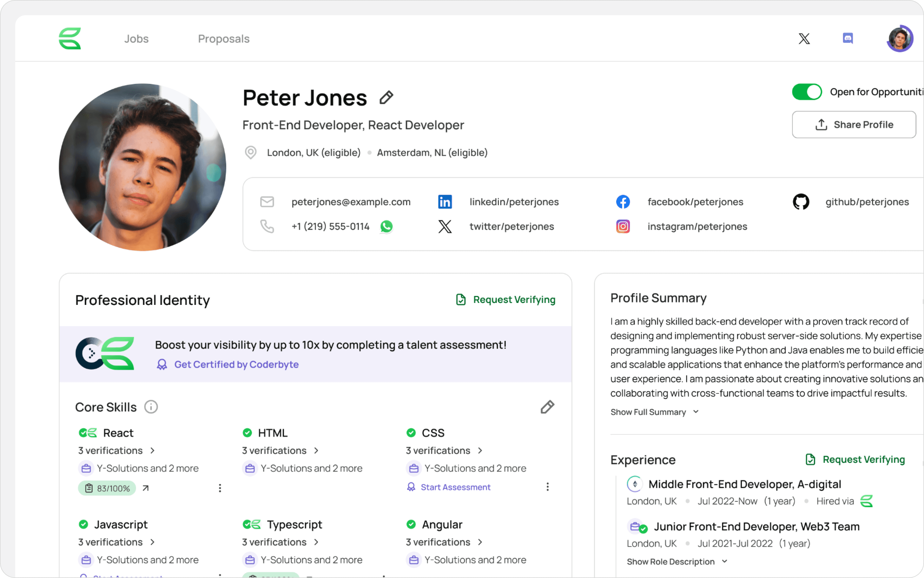Click Amsterdam, NL (eligible) location text
Viewport: 924px width, 578px height.
pos(432,152)
